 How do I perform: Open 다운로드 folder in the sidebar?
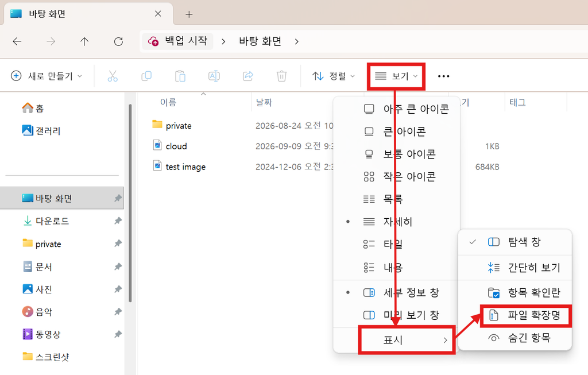46,221
